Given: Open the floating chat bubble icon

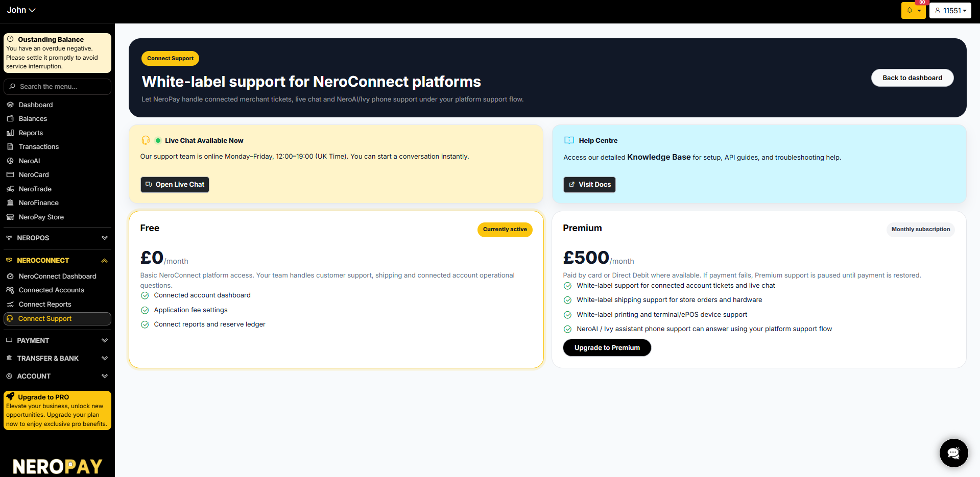Looking at the screenshot, I should pos(953,453).
